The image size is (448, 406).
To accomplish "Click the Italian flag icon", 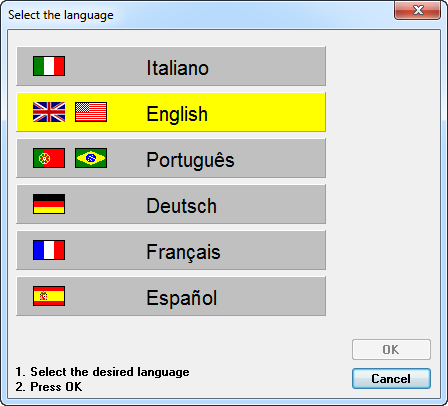I will pyautogui.click(x=49, y=66).
